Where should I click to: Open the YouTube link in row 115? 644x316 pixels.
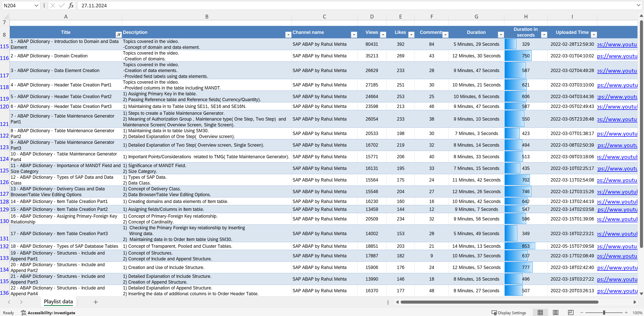(617, 44)
